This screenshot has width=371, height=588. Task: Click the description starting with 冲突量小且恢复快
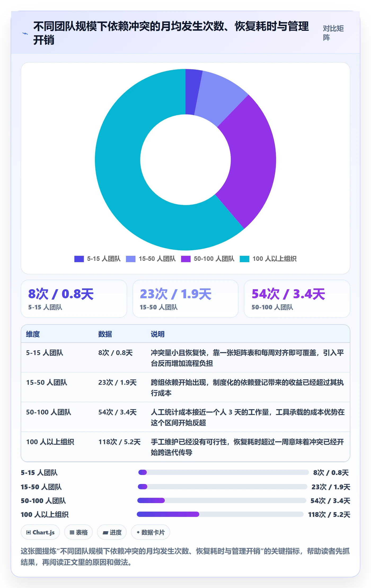pos(248,358)
